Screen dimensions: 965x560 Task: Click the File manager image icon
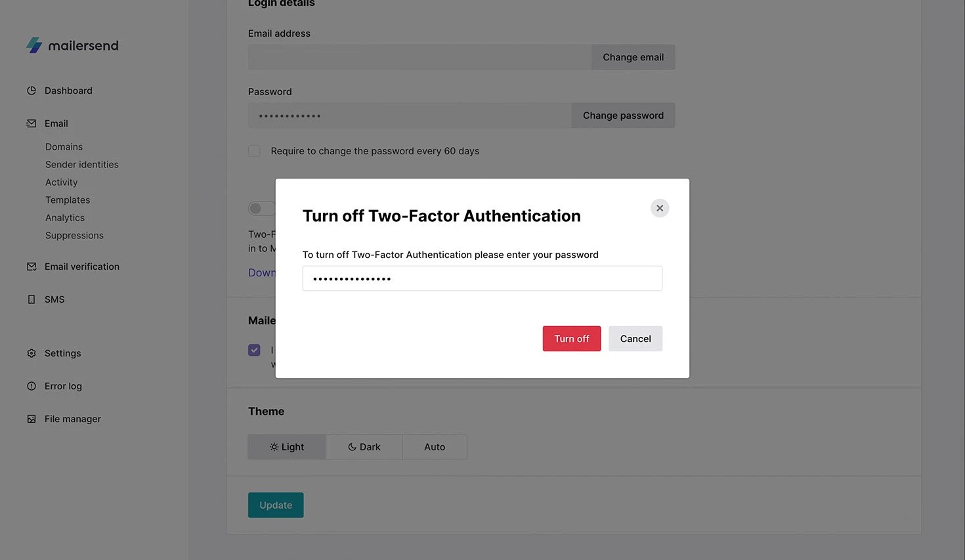32,419
